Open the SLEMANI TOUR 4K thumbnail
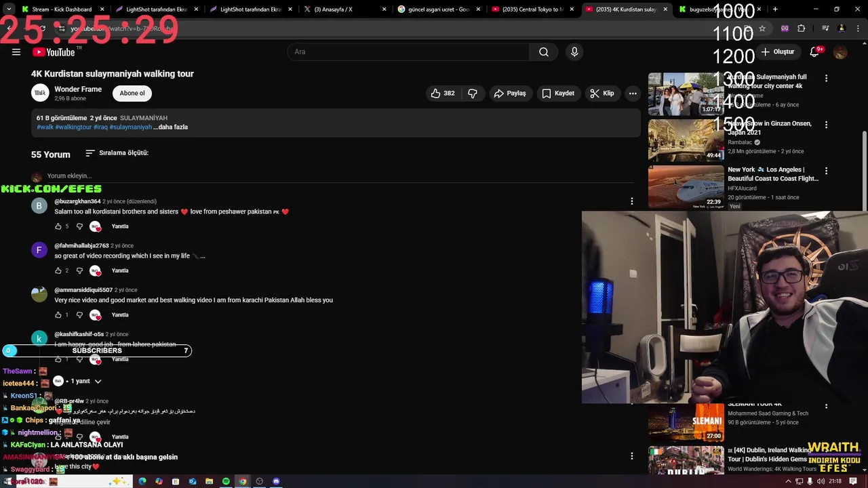This screenshot has height=488, width=868. [686, 422]
